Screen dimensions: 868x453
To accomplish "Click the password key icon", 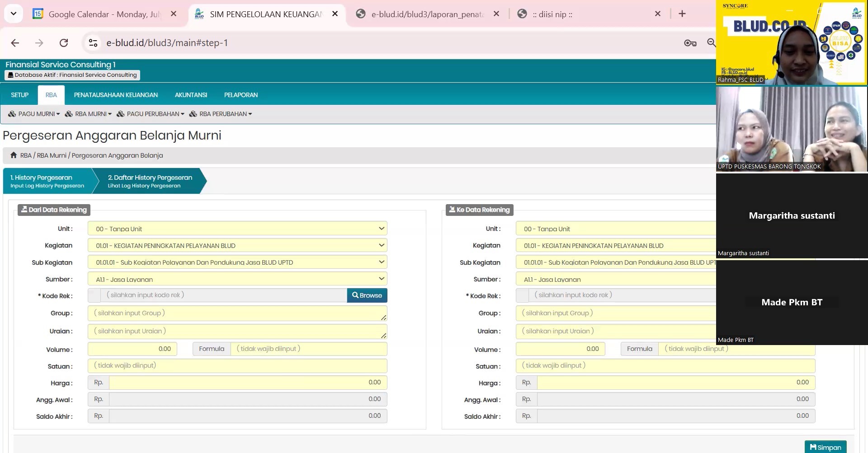I will point(690,43).
